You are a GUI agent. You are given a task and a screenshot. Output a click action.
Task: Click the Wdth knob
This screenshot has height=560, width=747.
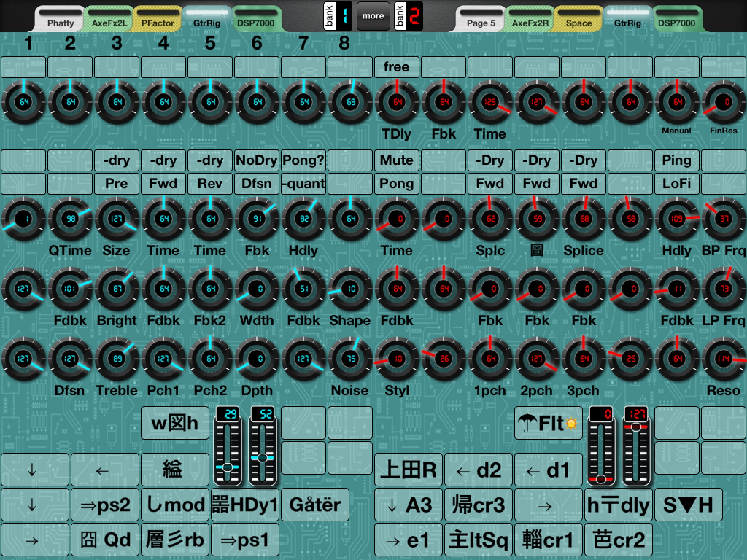[257, 289]
